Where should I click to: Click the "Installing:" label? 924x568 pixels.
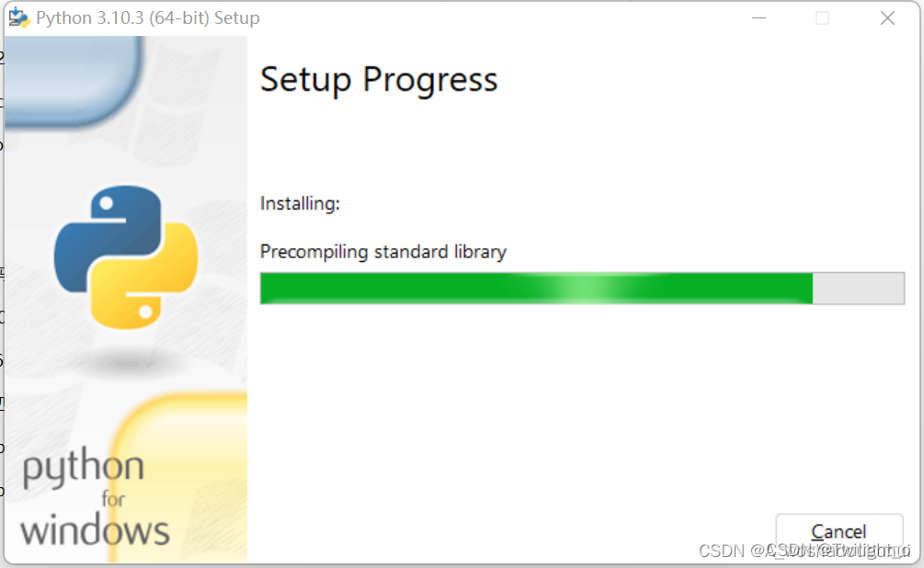click(x=300, y=203)
